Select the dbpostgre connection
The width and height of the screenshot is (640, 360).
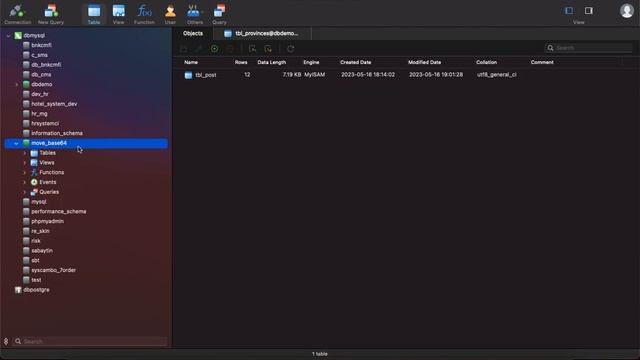pos(36,290)
